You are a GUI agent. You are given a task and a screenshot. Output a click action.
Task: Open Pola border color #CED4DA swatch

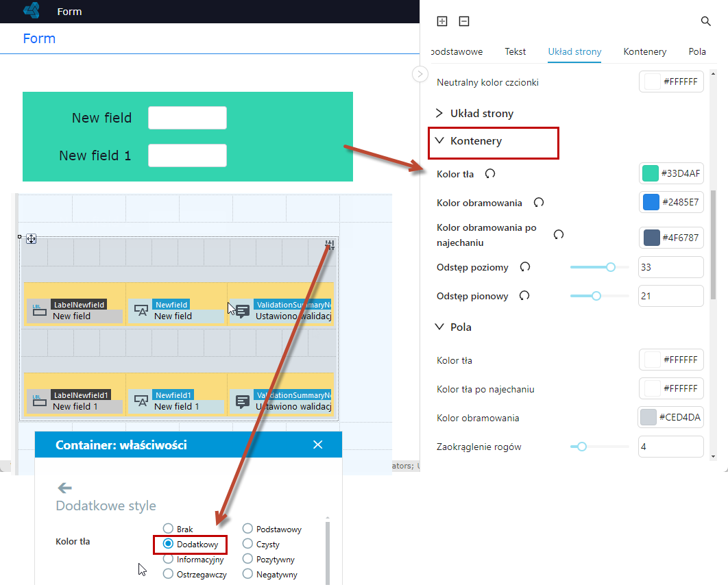[x=648, y=417]
